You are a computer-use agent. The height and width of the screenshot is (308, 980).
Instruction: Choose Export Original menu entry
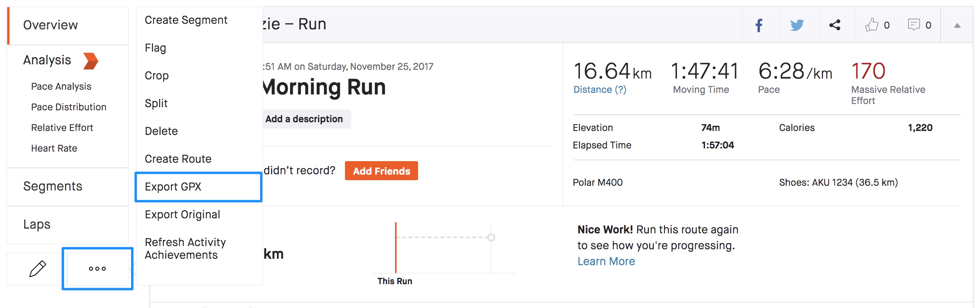click(x=182, y=215)
